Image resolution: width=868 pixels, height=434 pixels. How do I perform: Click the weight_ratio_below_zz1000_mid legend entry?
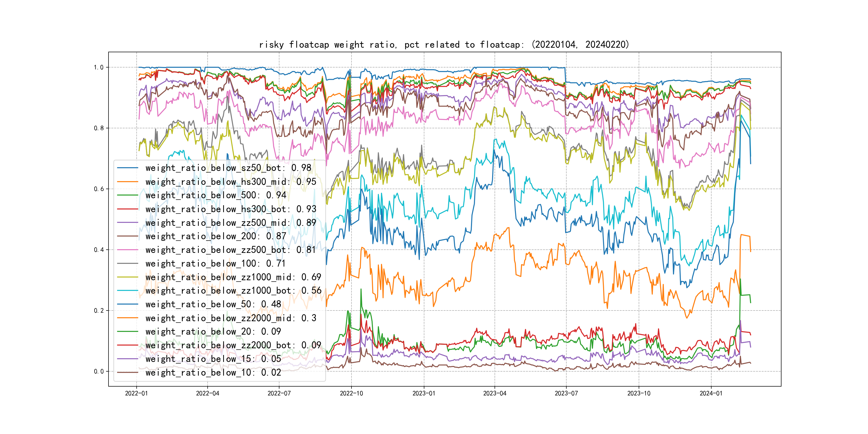233,277
